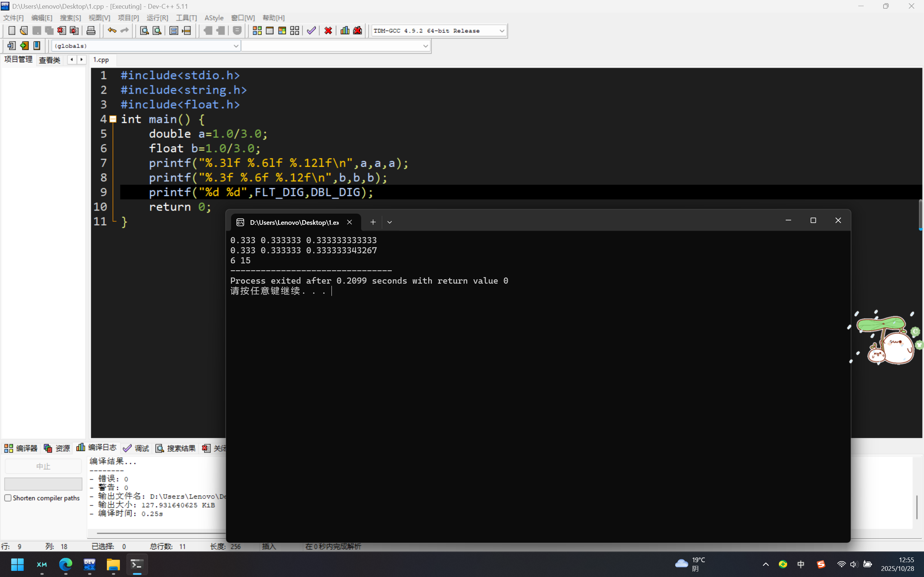Image resolution: width=924 pixels, height=577 pixels.
Task: Click the red X stop execution icon
Action: click(x=328, y=31)
